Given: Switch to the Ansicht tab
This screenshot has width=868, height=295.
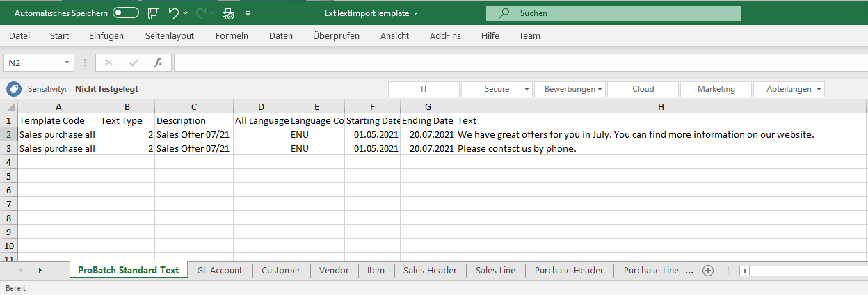Looking at the screenshot, I should (394, 35).
